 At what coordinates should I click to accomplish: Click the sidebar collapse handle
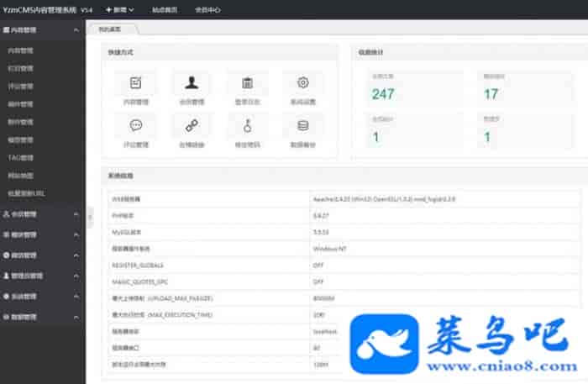[x=89, y=216]
